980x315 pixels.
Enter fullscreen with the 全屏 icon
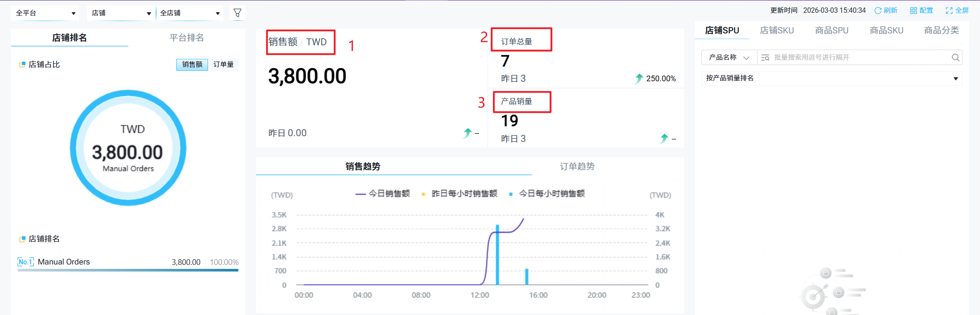(949, 11)
